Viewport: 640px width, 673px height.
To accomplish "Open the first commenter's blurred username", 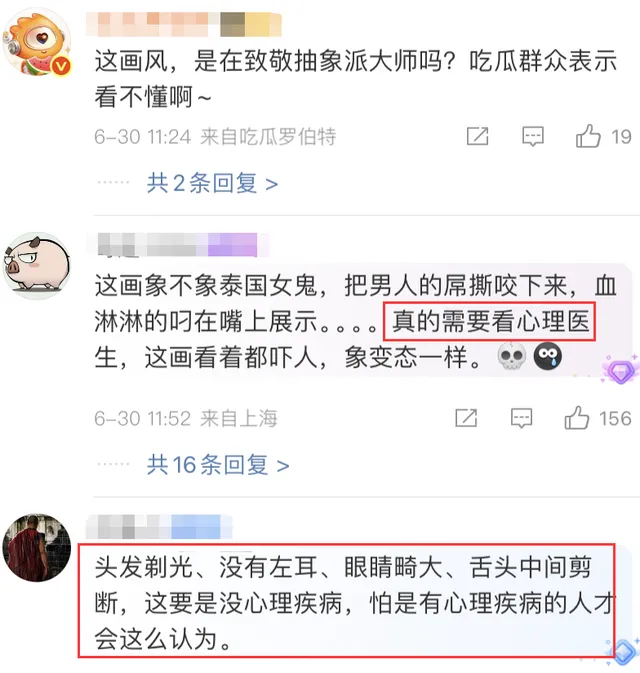I will coord(184,24).
